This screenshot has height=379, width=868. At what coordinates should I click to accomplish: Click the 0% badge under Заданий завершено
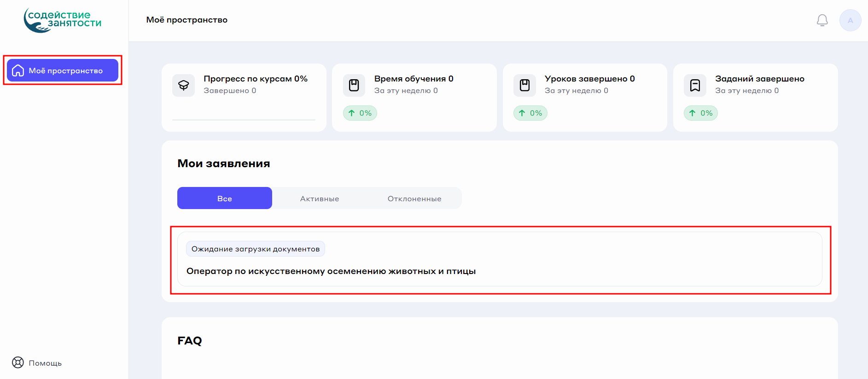(701, 113)
